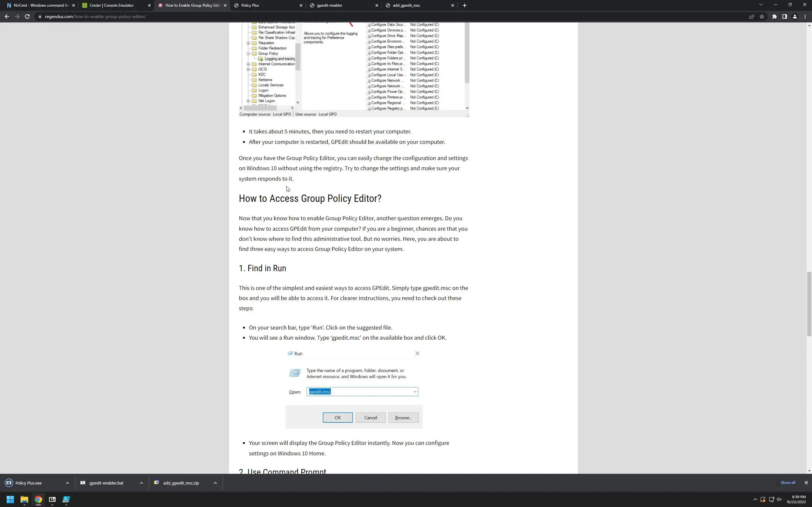Bookmark this page with the star icon
This screenshot has height=507, width=812.
[762, 16]
